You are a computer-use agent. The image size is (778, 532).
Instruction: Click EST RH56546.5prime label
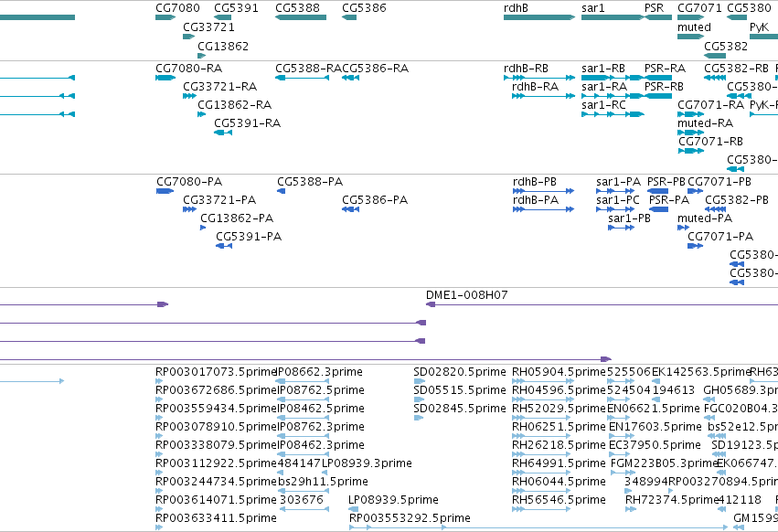pyautogui.click(x=560, y=500)
